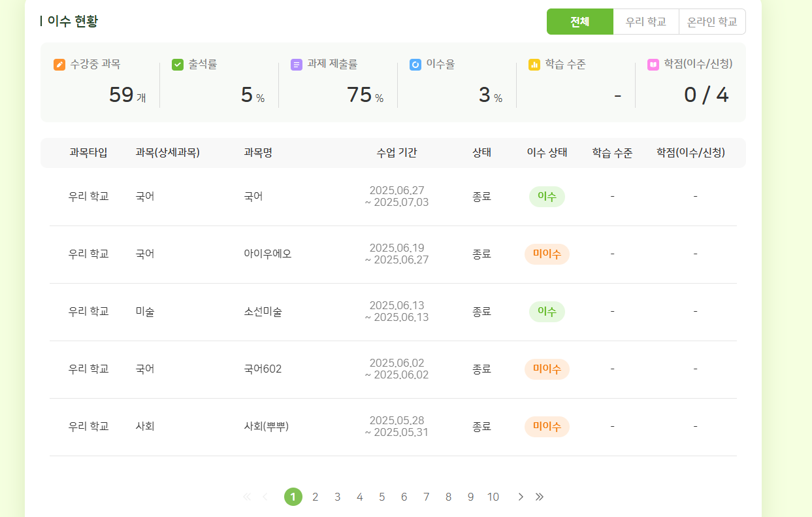Click the orange pencil icon for 수강중 과목
This screenshot has width=812, height=517.
(59, 65)
